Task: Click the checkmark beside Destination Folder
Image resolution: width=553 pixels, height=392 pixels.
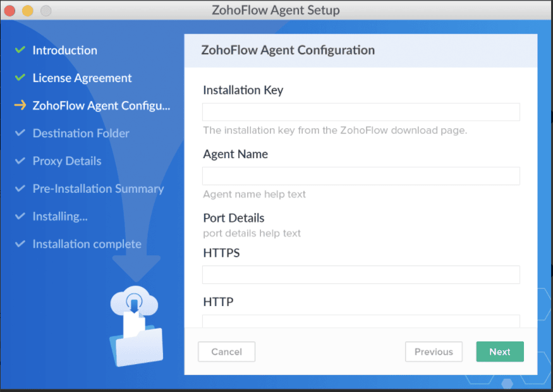Action: pos(20,133)
